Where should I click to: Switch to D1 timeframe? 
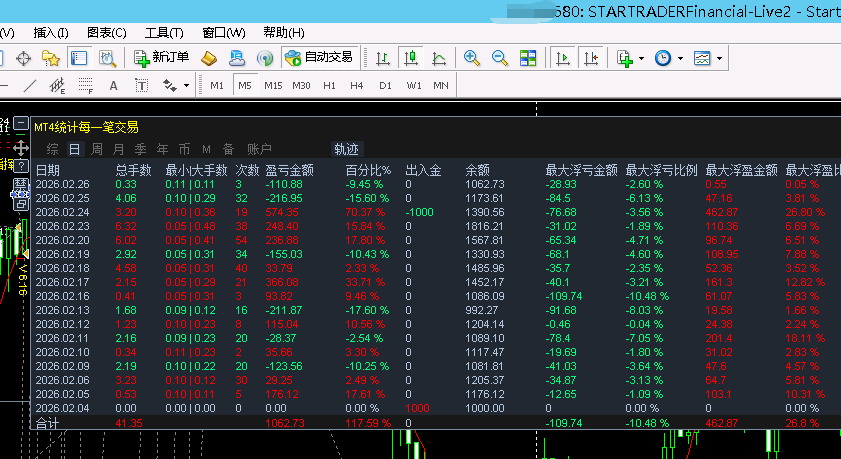pos(385,85)
